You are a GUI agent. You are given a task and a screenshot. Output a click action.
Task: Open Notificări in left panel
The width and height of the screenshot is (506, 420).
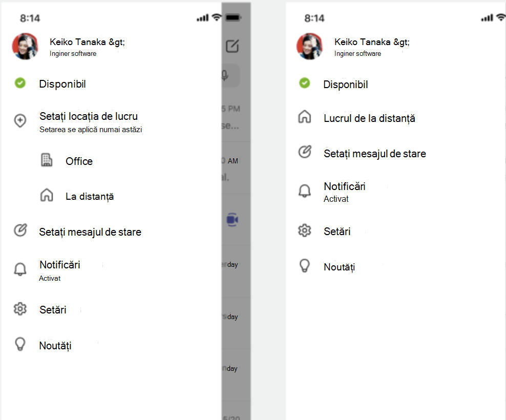pyautogui.click(x=60, y=265)
